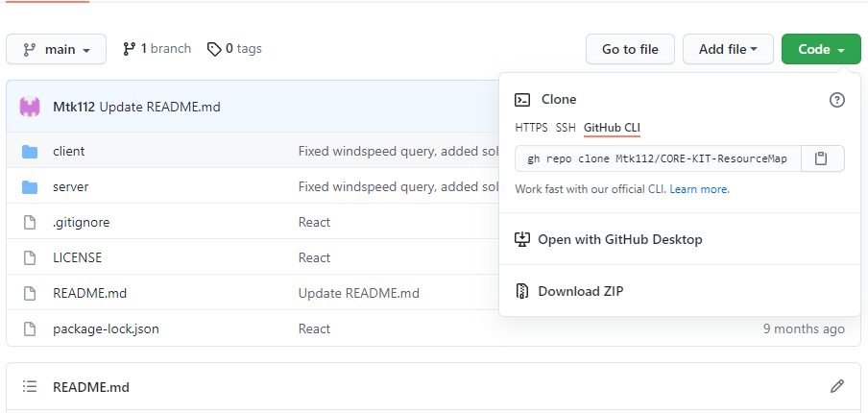
Task: Open README.md in the file list
Action: coord(89,293)
